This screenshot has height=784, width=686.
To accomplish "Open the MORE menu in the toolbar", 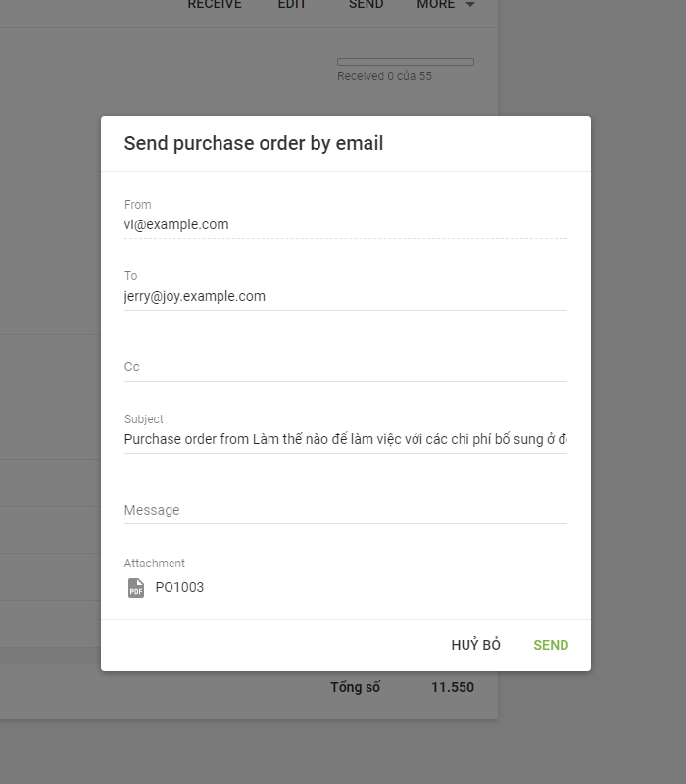I will pyautogui.click(x=436, y=5).
